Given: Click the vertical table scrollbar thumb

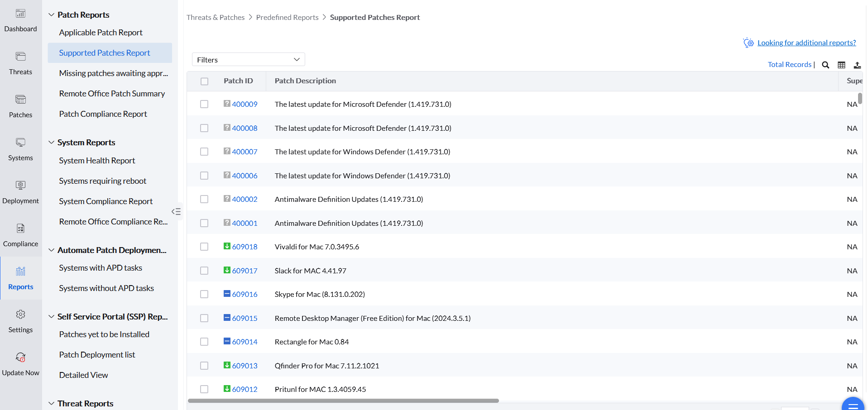Looking at the screenshot, I should 860,98.
